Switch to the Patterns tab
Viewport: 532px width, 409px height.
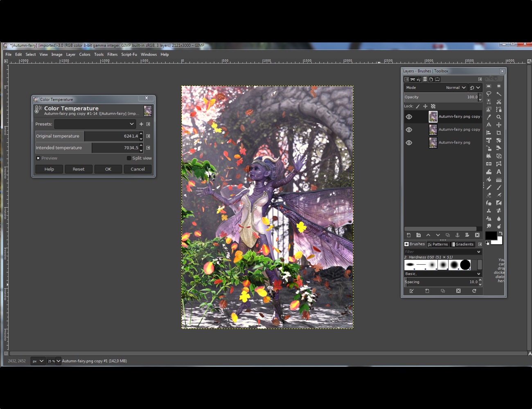[438, 244]
